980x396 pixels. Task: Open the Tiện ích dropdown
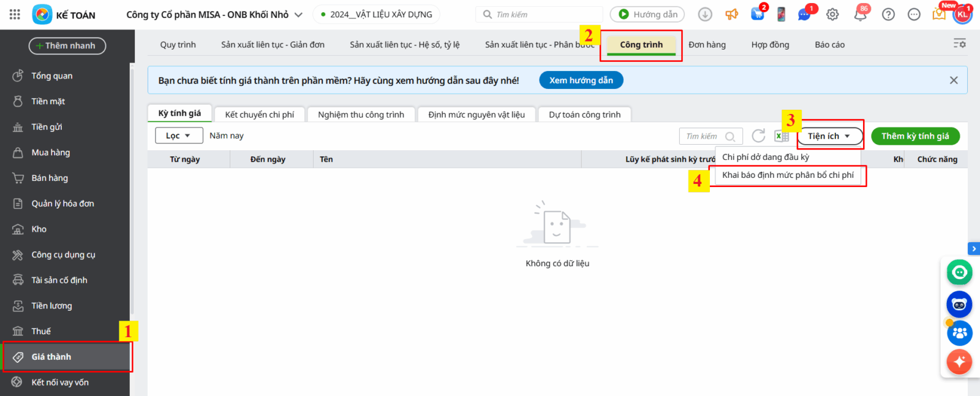[829, 136]
